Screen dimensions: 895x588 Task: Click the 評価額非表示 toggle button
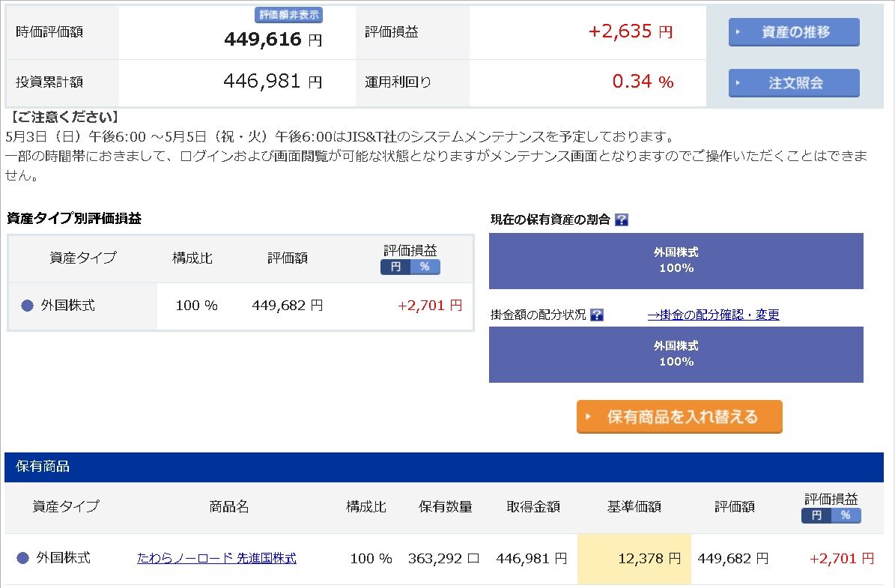288,15
